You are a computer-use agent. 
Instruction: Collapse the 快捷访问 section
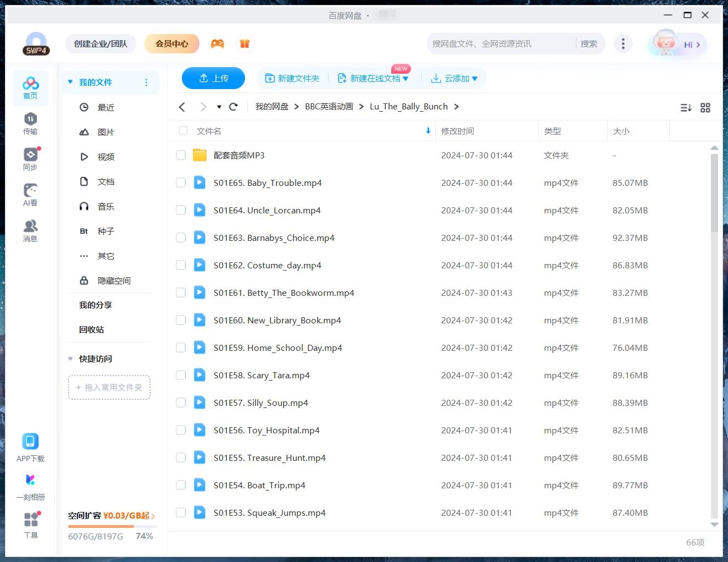click(x=70, y=359)
